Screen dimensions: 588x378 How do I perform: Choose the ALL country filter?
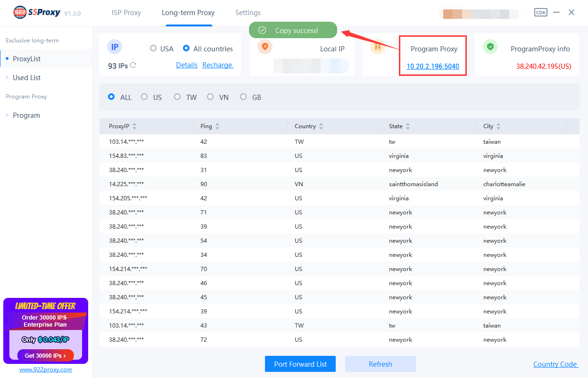point(111,97)
